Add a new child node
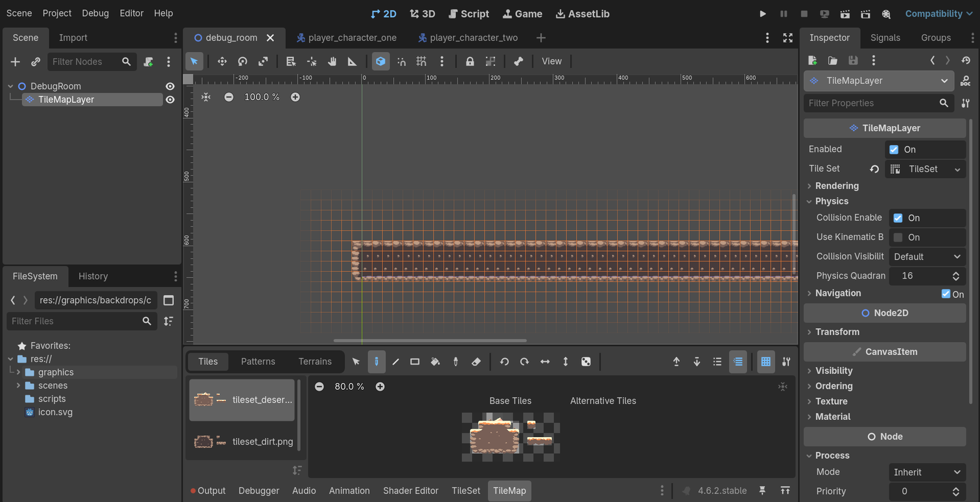The height and width of the screenshot is (502, 980). (x=15, y=62)
